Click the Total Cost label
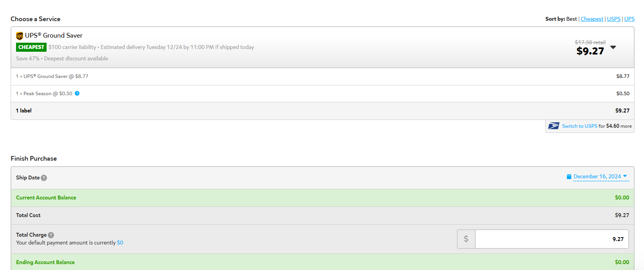644x270 pixels. (28, 215)
